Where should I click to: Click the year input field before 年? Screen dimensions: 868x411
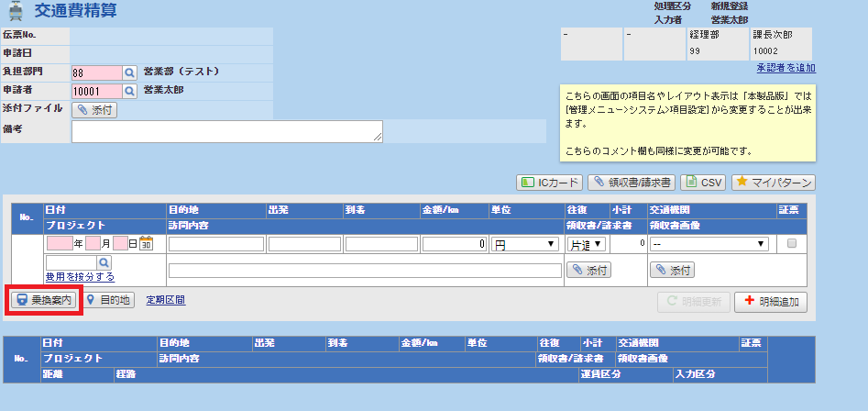[60, 243]
